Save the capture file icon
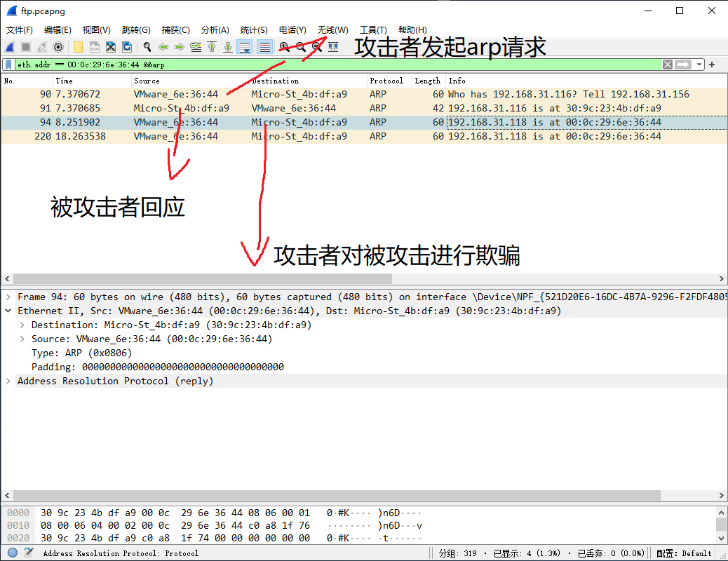The height and width of the screenshot is (561, 728). point(95,47)
